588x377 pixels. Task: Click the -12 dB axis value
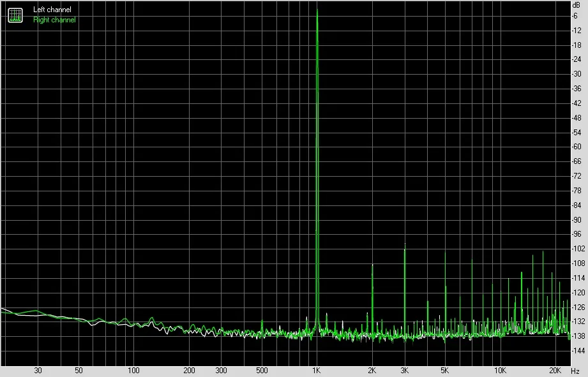[577, 31]
